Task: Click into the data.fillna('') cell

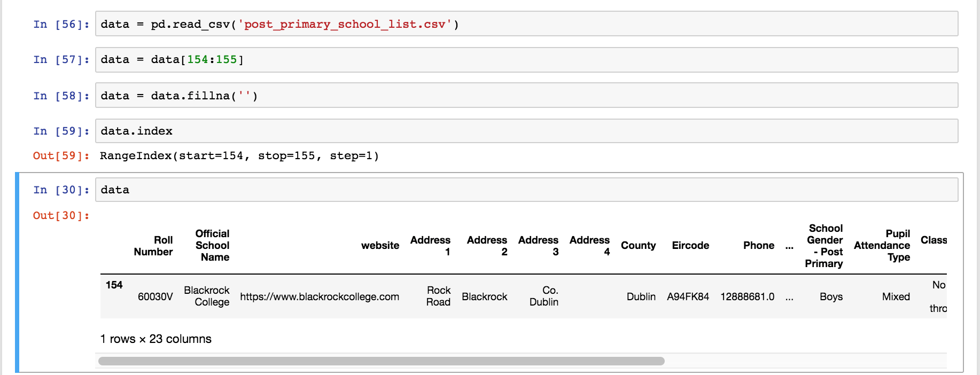Action: [526, 96]
